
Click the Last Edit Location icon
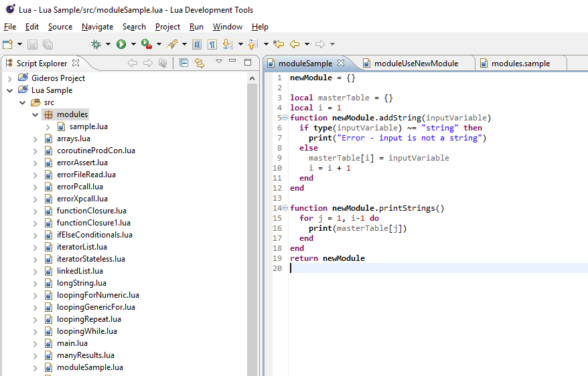[279, 44]
